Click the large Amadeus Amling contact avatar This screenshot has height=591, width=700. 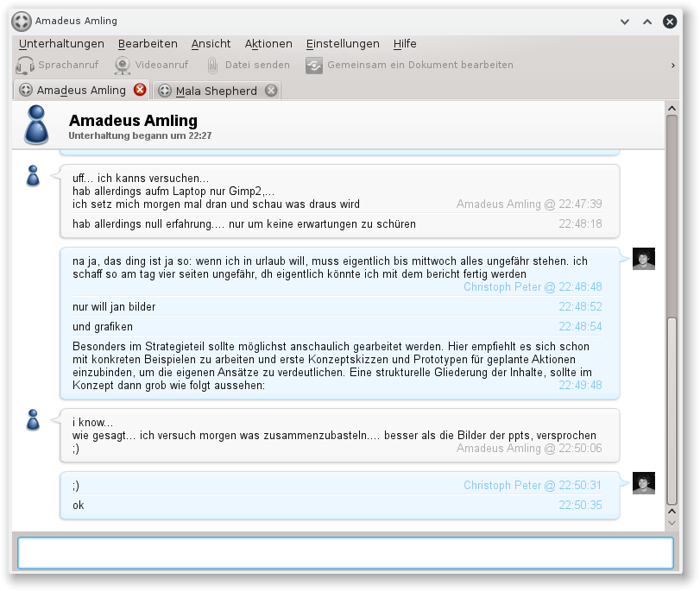36,125
